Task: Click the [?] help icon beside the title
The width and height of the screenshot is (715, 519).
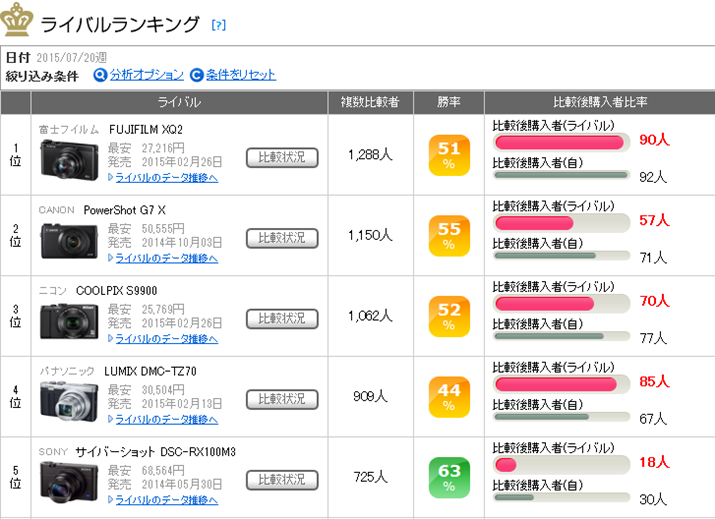Action: [219, 25]
